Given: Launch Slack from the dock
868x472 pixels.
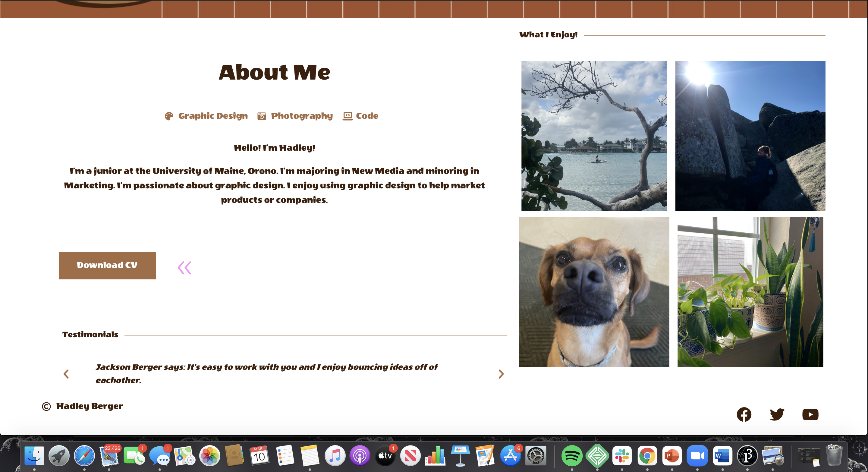Looking at the screenshot, I should pyautogui.click(x=622, y=456).
